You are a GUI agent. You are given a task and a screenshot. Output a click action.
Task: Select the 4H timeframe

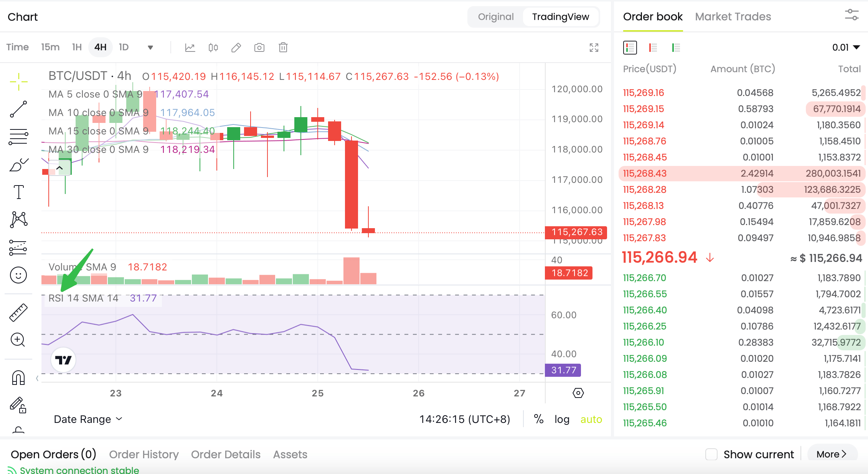(101, 47)
